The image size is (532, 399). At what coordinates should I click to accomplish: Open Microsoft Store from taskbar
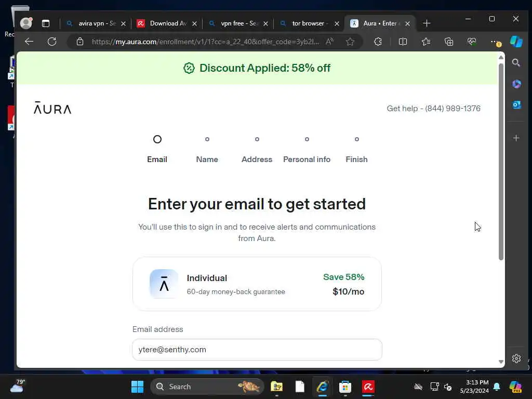coord(345,387)
